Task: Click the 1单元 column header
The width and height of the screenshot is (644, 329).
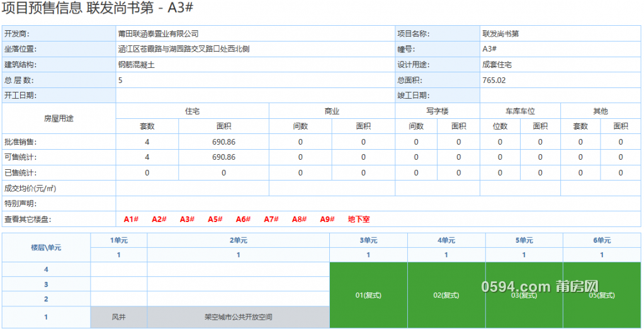Action: (119, 240)
